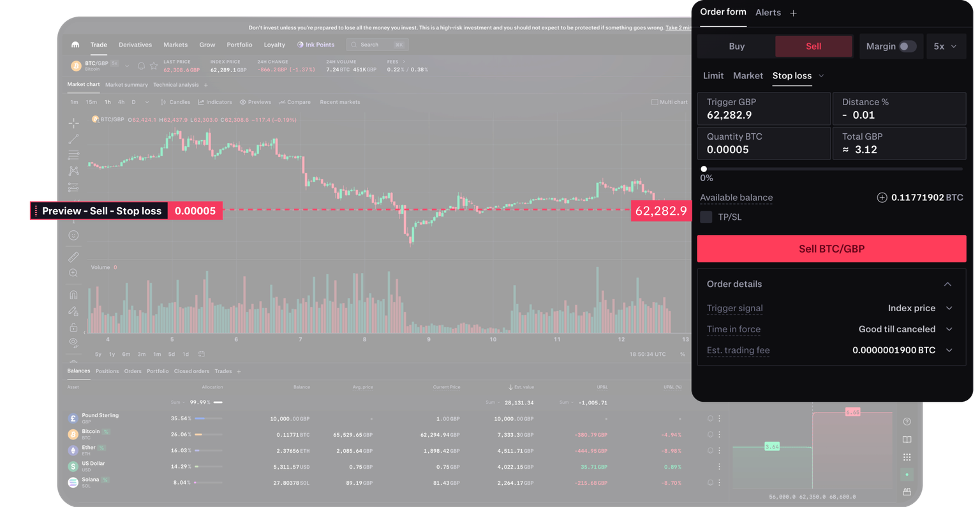This screenshot has width=980, height=507.
Task: Select the Buy side button
Action: pyautogui.click(x=736, y=46)
